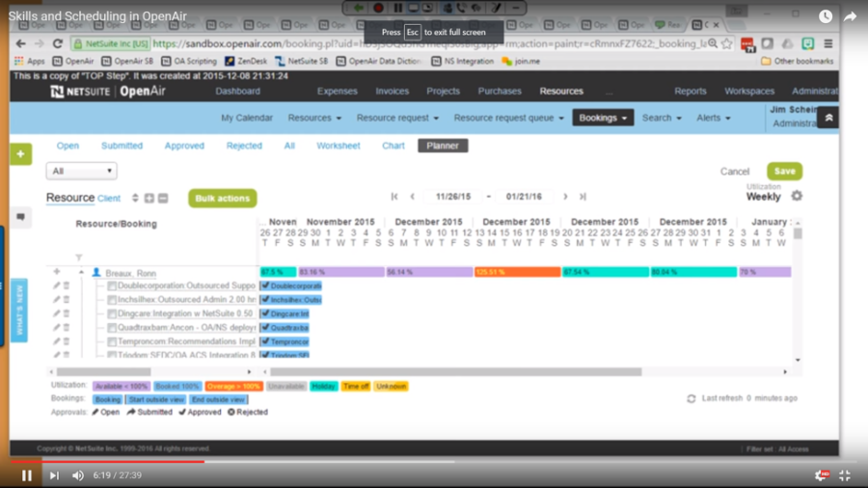
Task: Bookmark page with star icon
Action: (x=727, y=43)
